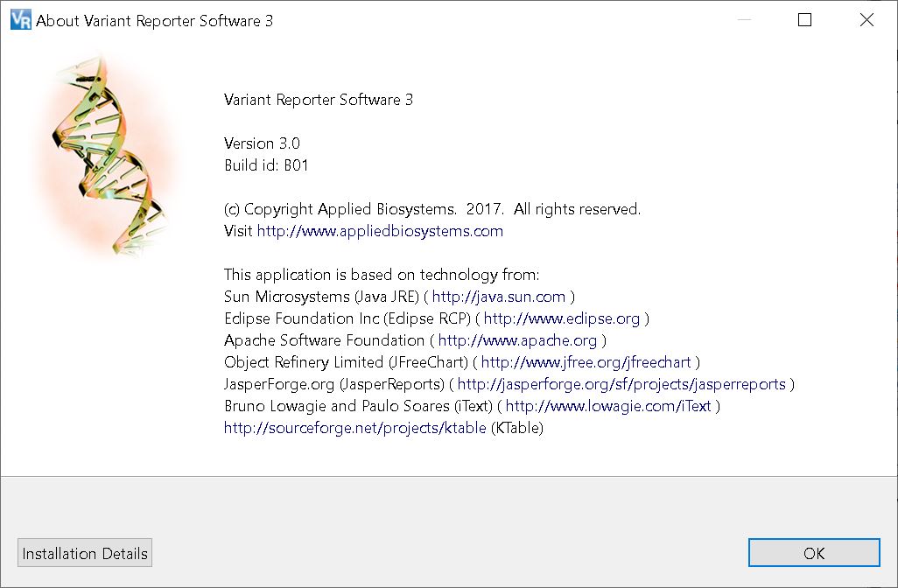Viewport: 898px width, 588px height.
Task: Click the About Variant Reporter Software title text
Action: [x=154, y=21]
